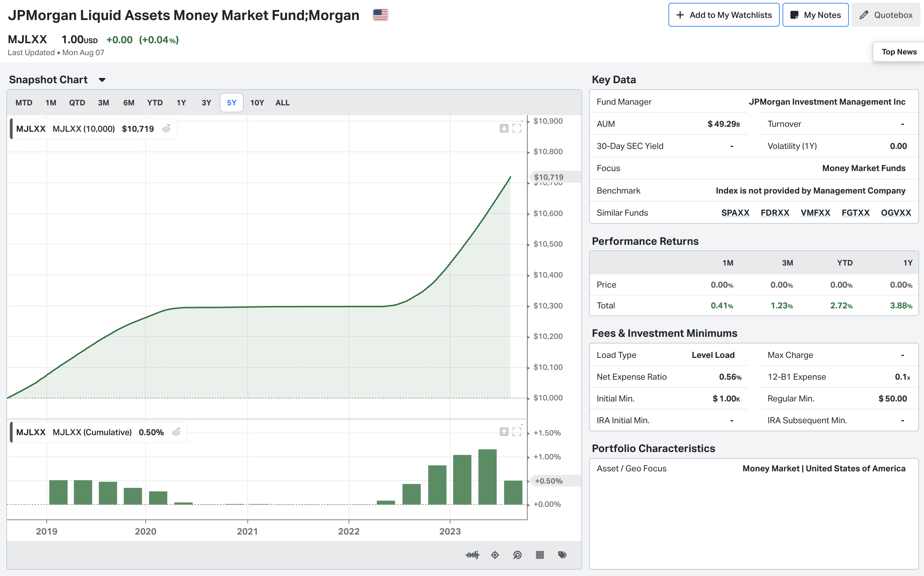Open My Notes
This screenshot has width=924, height=576.
[816, 15]
